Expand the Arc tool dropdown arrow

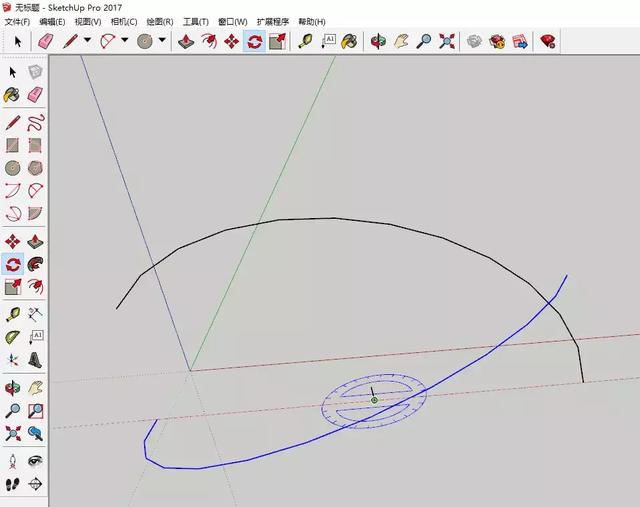pos(124,40)
